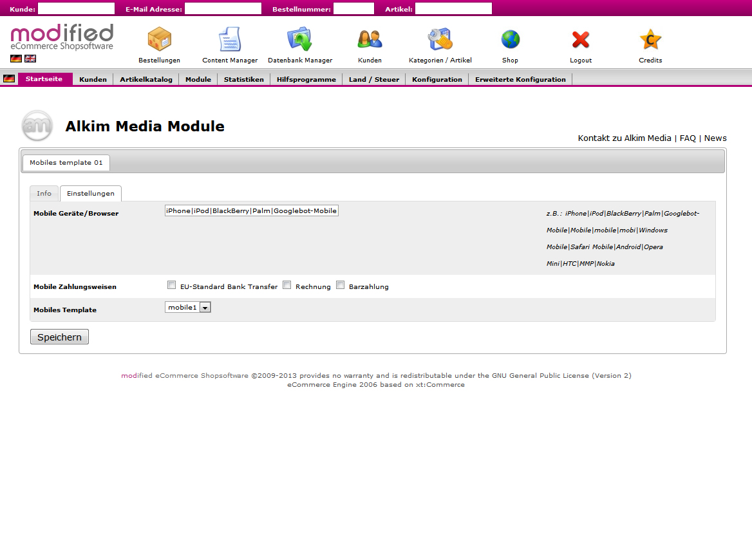Open the Erweiterte Konfiguration menu
This screenshot has width=752, height=560.
click(520, 80)
